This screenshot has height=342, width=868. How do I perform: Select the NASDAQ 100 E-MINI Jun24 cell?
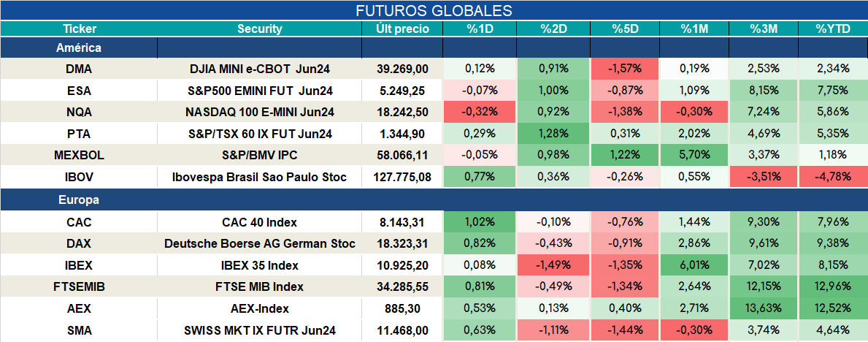(260, 112)
